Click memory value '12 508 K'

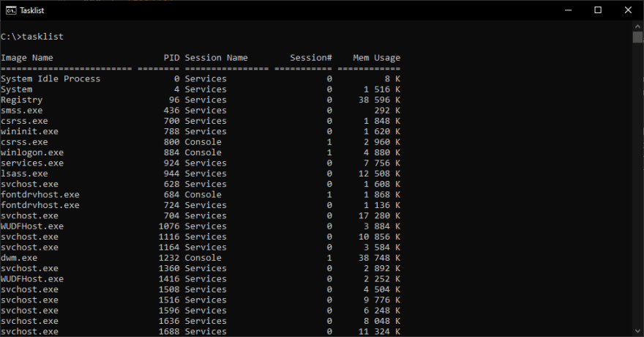[x=379, y=174]
